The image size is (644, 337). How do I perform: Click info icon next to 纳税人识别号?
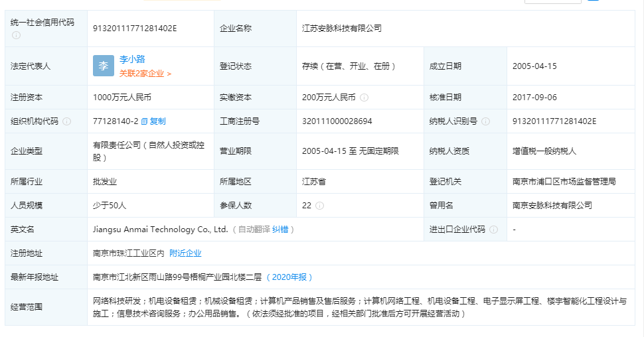pyautogui.click(x=485, y=121)
